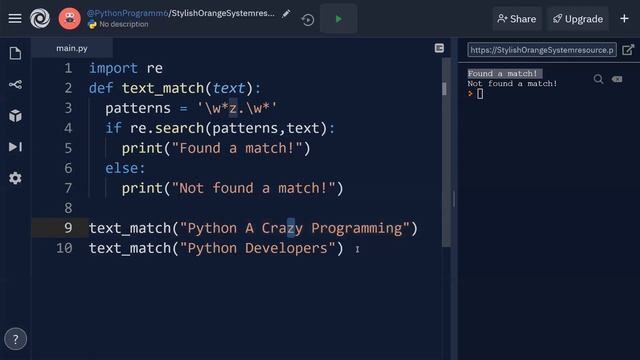Toggle the editor layout icon
This screenshot has height=360, width=640.
(x=439, y=48)
